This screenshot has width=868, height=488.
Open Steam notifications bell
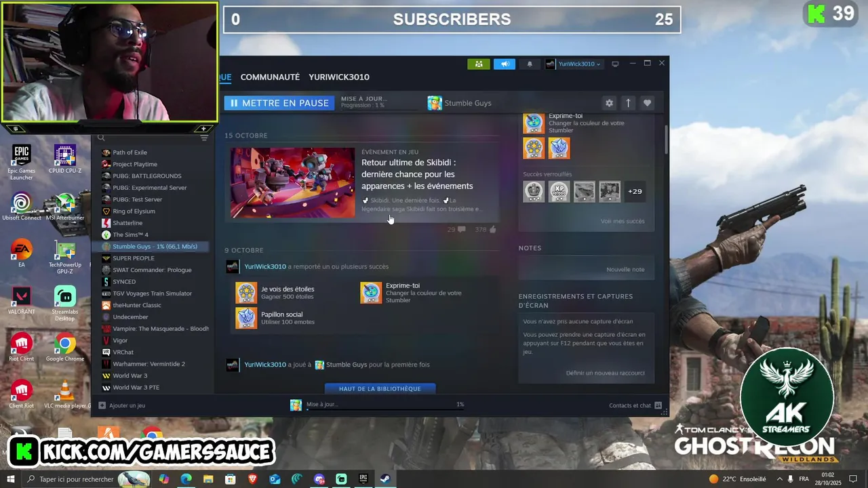point(530,64)
